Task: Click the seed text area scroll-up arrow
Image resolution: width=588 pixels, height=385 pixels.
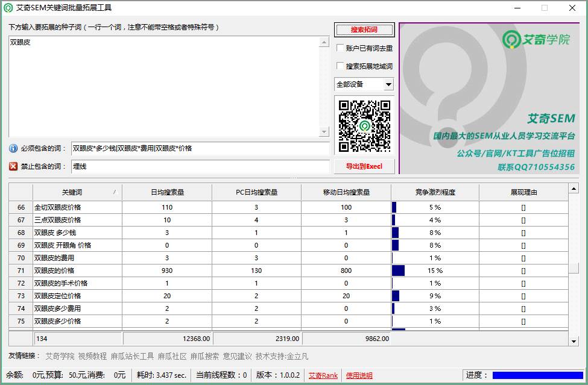Action: pyautogui.click(x=324, y=42)
